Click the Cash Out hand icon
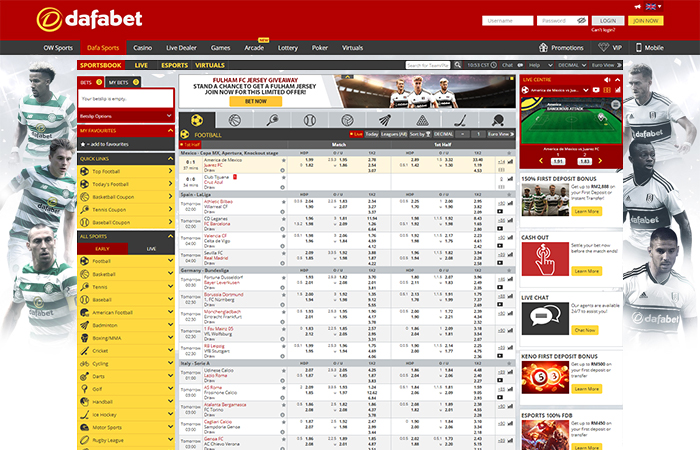 pos(545,259)
